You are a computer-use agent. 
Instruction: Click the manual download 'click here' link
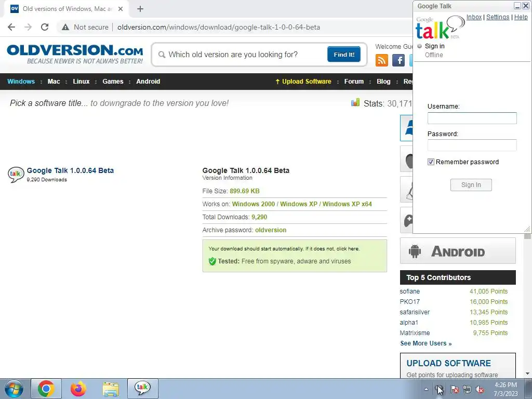coord(348,249)
